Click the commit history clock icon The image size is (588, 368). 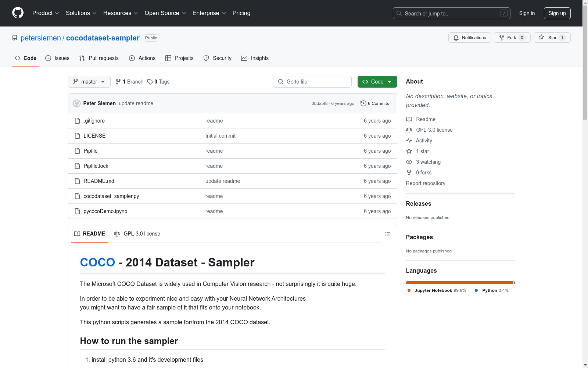363,103
